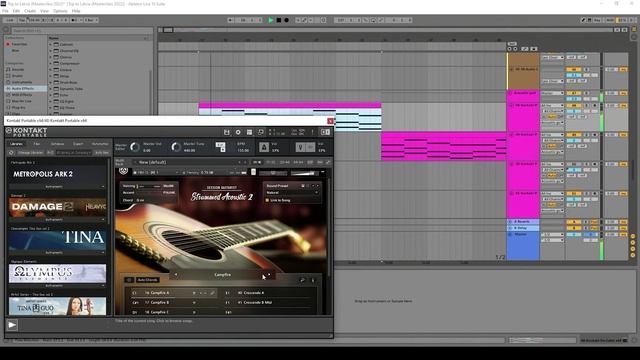Open the Campfire song title browser
The image size is (640, 360).
[222, 275]
